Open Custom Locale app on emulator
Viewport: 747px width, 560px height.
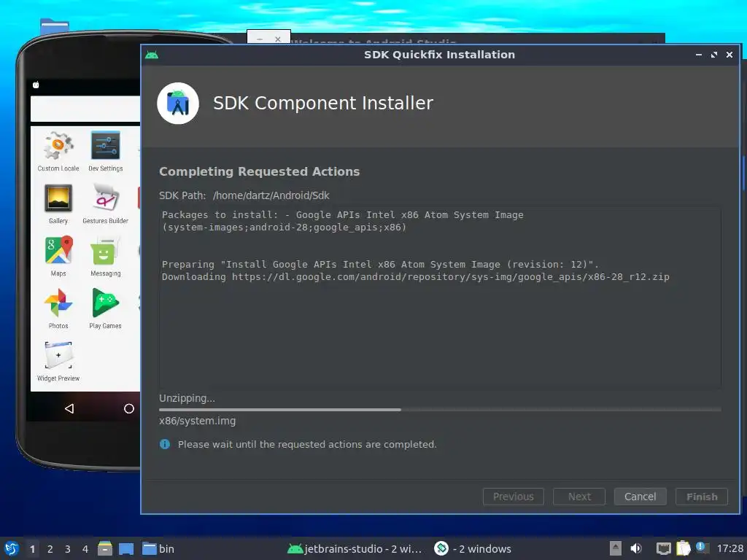tap(58, 152)
